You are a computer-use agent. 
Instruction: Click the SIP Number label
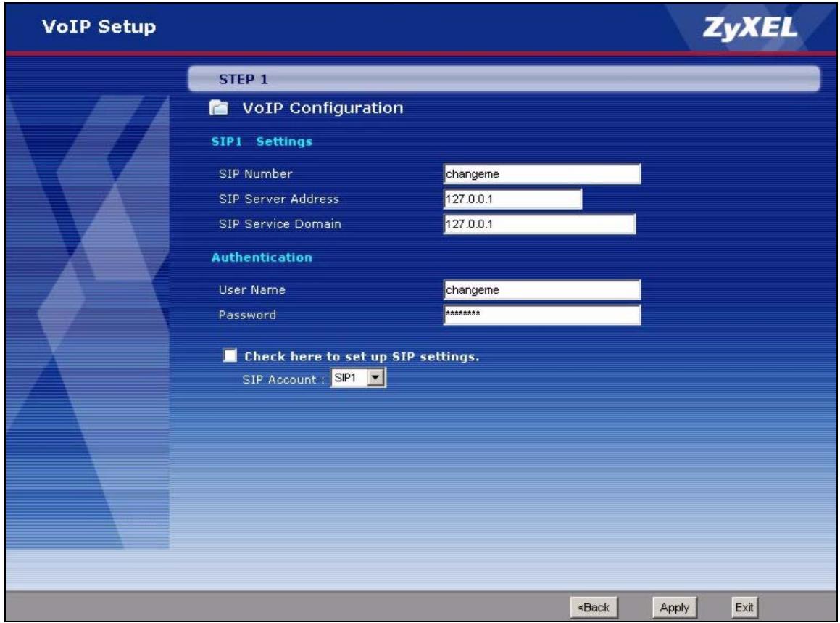[256, 174]
